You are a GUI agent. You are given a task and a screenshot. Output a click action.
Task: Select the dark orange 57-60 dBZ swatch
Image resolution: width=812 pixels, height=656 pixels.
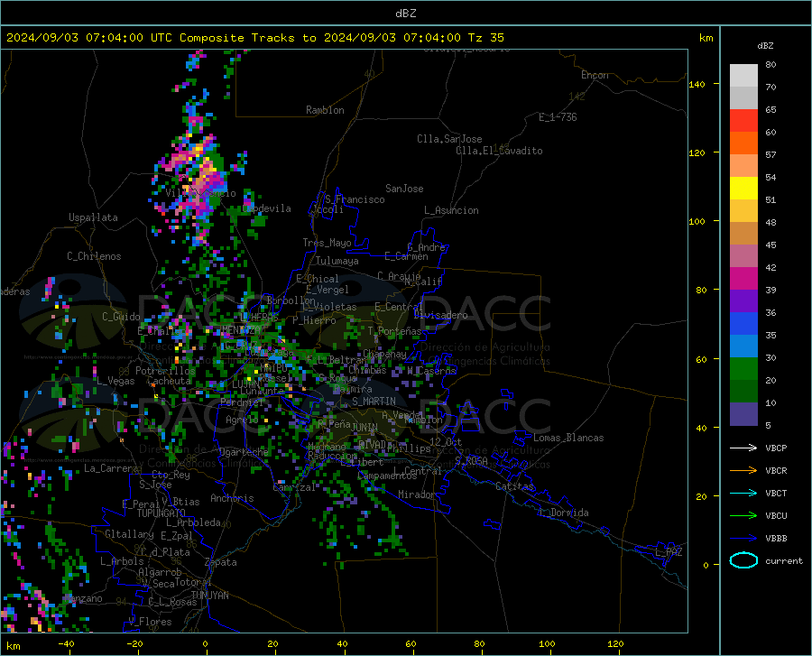coord(743,143)
